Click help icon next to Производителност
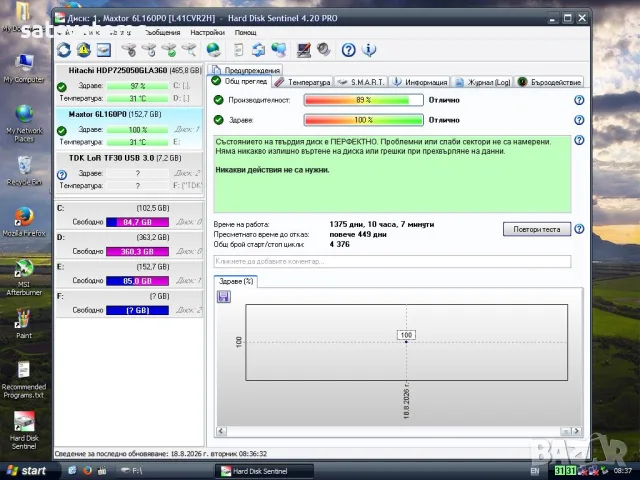 coord(579,100)
